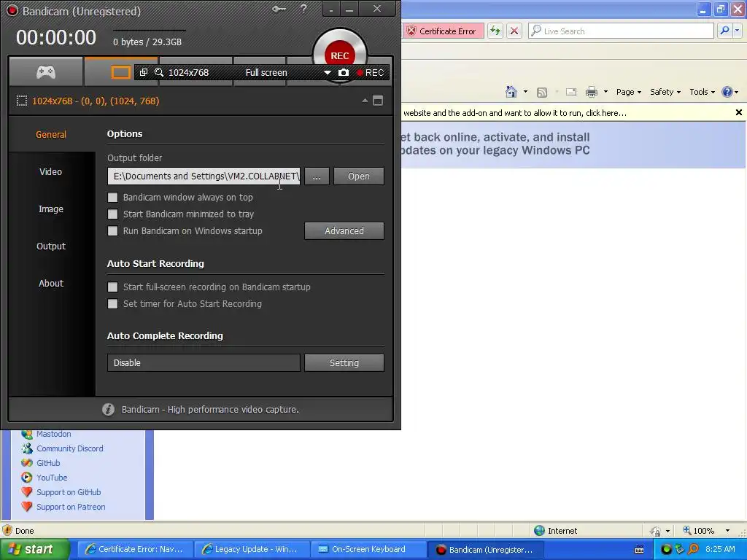The image size is (747, 560).
Task: Enable Run Bandicam on Windows startup
Action: 113,230
